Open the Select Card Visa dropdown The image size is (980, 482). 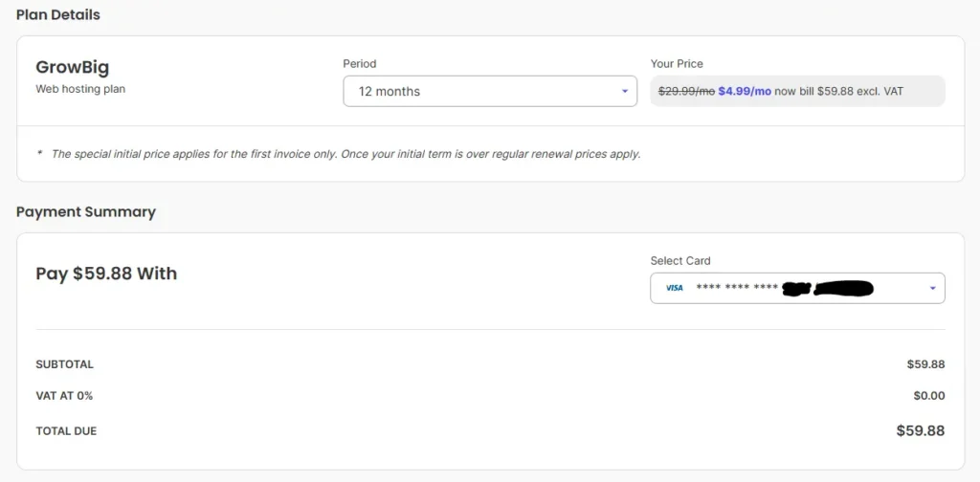(x=797, y=289)
